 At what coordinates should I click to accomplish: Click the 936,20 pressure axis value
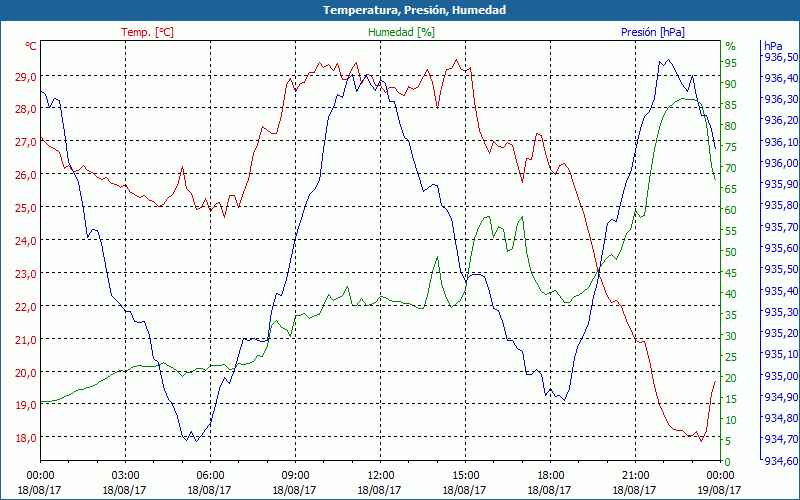click(x=779, y=120)
